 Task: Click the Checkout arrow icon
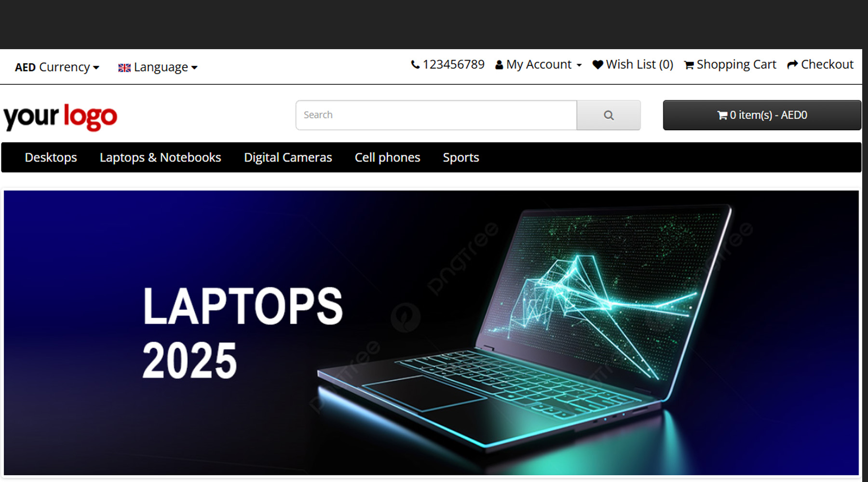click(792, 65)
